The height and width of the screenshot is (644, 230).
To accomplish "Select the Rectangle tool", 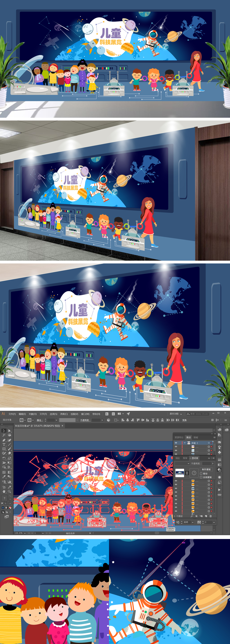I will tap(4, 449).
